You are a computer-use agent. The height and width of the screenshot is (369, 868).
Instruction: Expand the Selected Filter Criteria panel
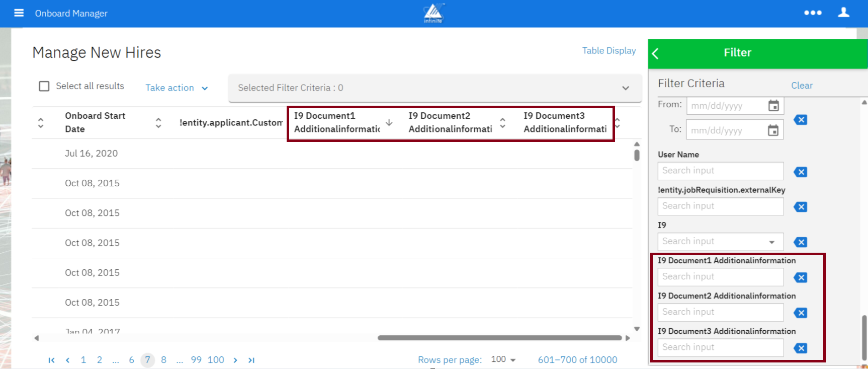625,88
